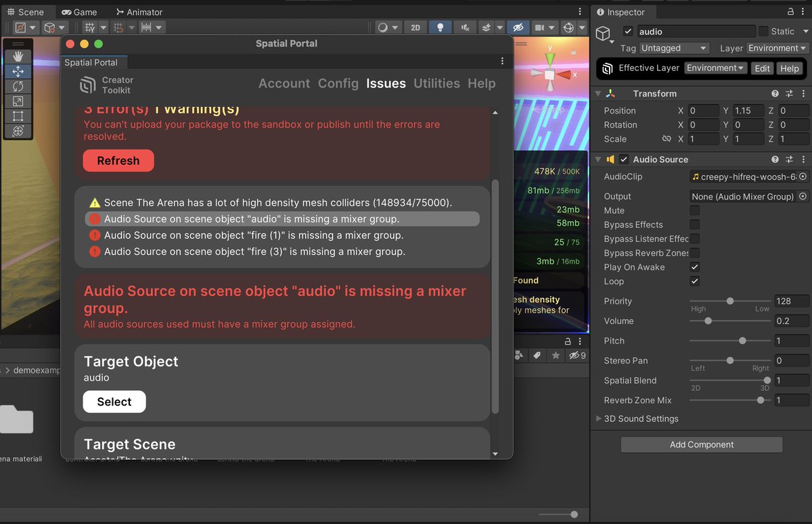Open the Config tab in Spatial Portal

pos(338,83)
